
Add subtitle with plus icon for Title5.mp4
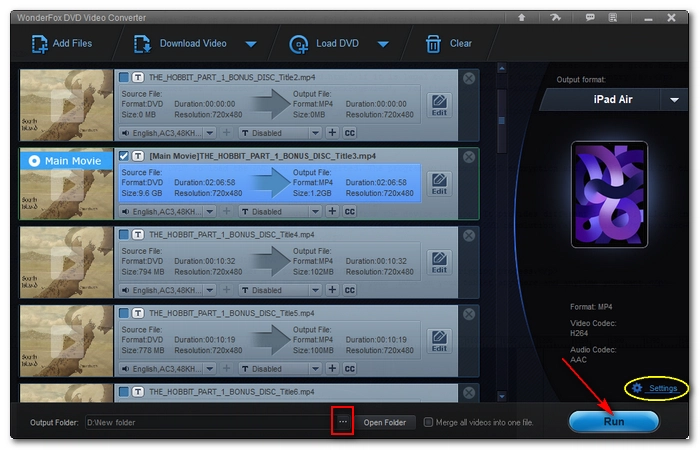pos(332,368)
